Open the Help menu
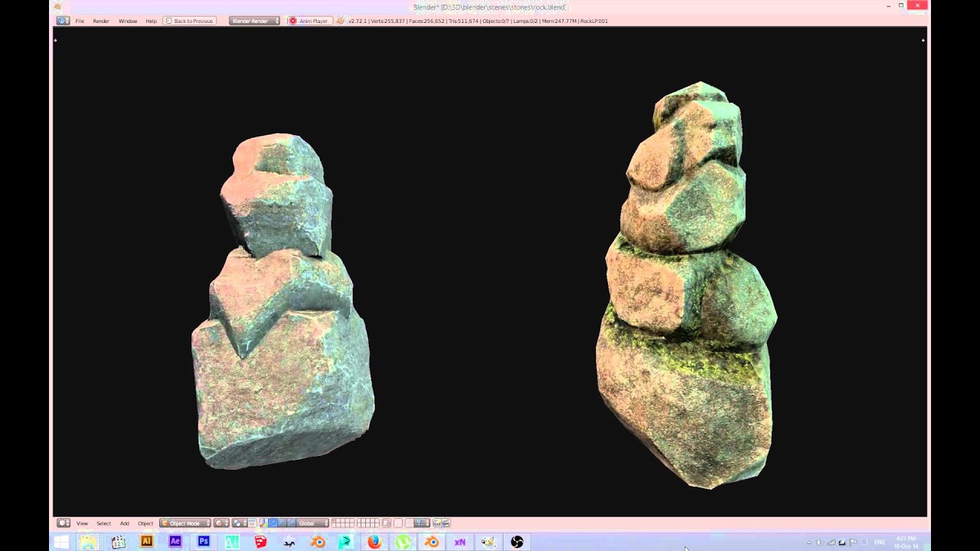Screen dimensions: 980x551 pyautogui.click(x=151, y=21)
